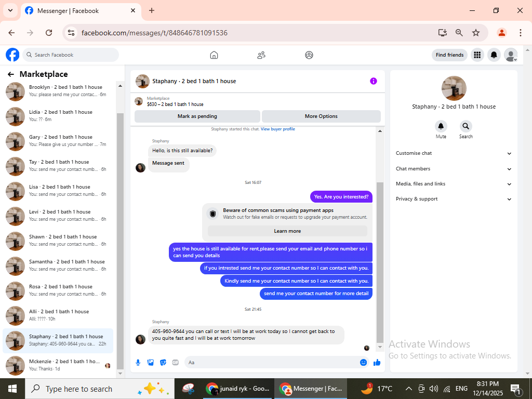Open Alli conversation

point(58,316)
